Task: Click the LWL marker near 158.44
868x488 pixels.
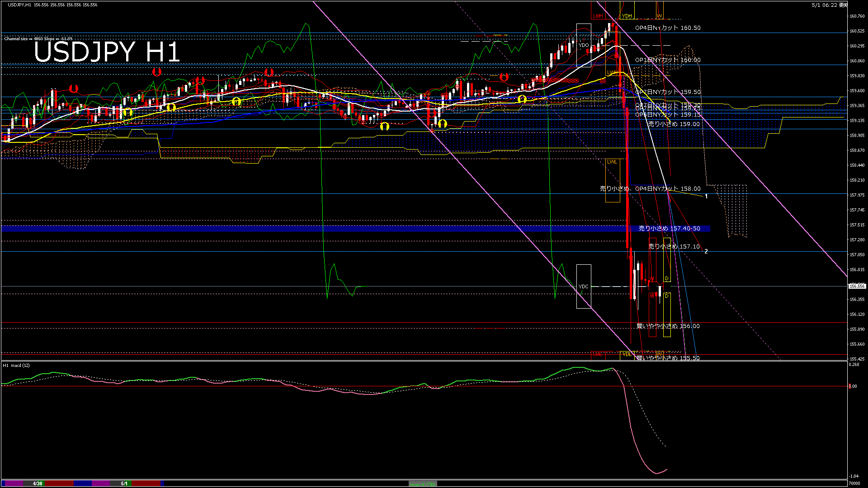Action: [x=612, y=162]
